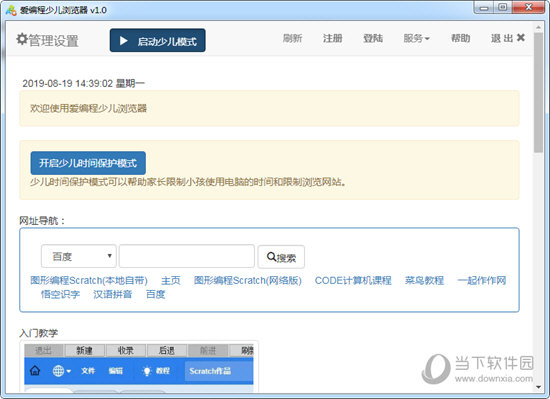Close the window with title bar X
550x399 pixels.
pyautogui.click(x=529, y=7)
